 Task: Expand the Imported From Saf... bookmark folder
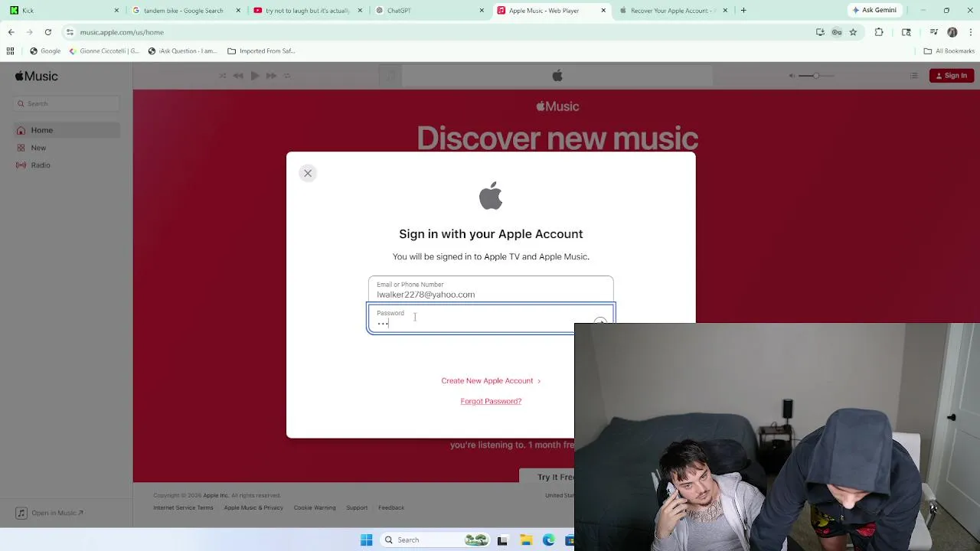261,51
